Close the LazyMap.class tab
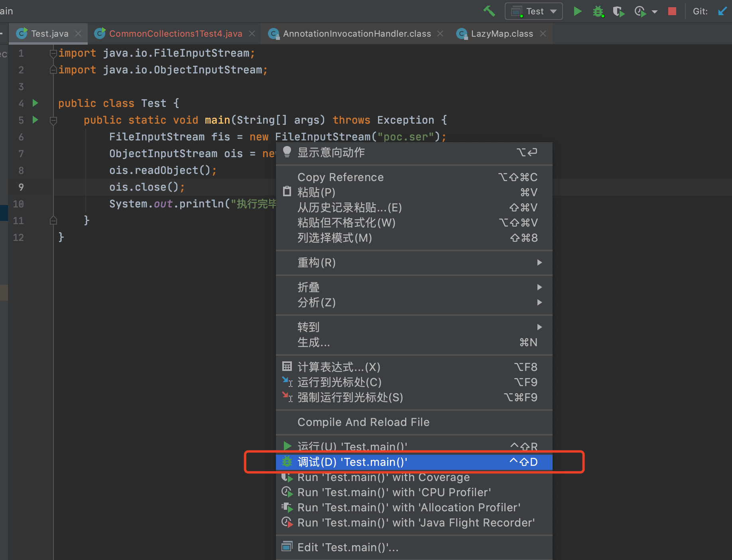Image resolution: width=732 pixels, height=560 pixels. 543,34
